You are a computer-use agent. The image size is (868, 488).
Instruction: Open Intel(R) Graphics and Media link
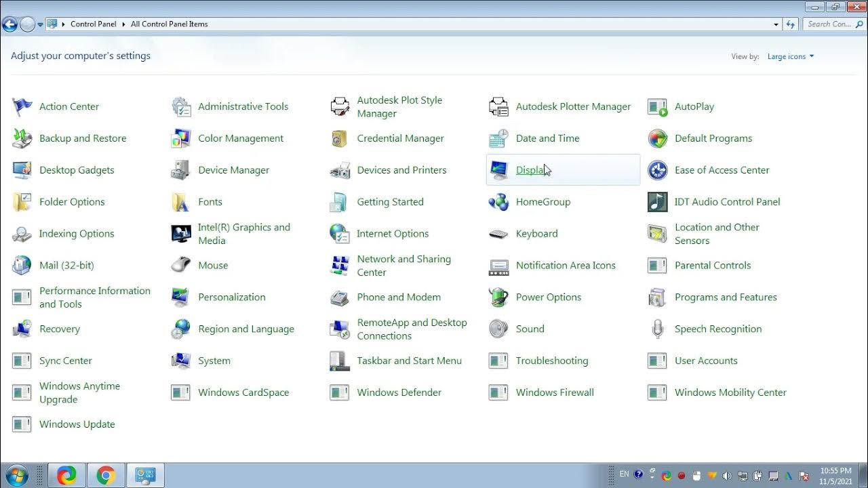coord(244,234)
